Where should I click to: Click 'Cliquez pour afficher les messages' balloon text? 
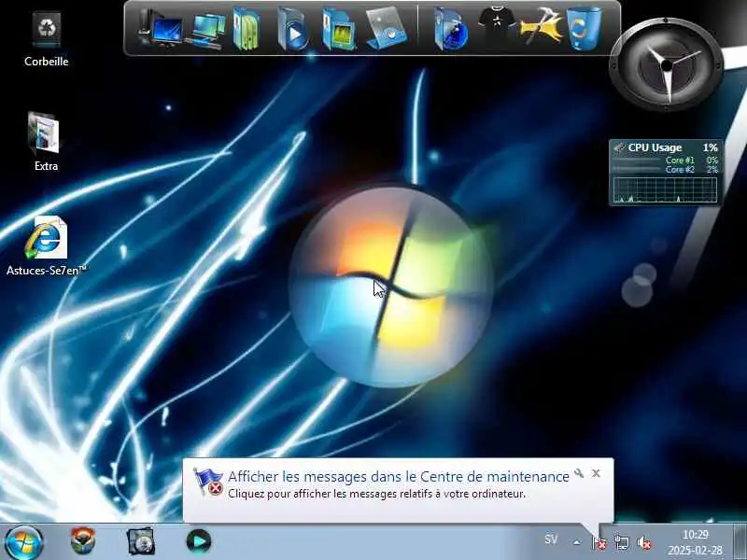coord(376,494)
